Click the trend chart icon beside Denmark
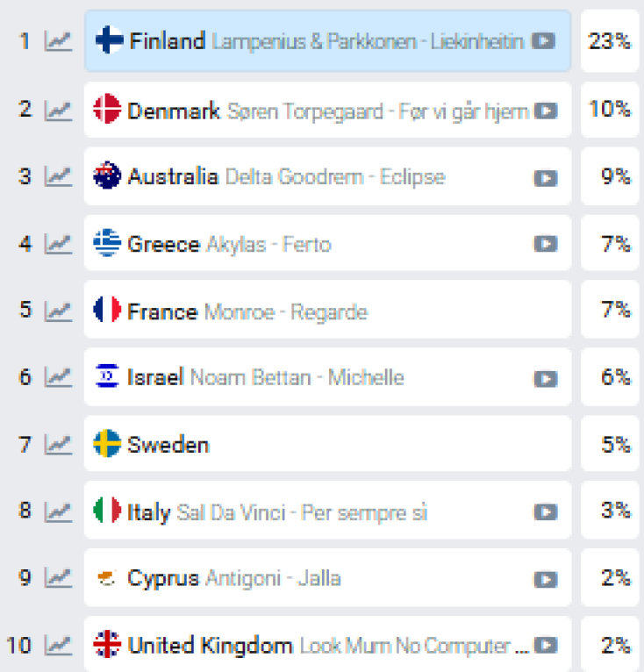 [58, 110]
